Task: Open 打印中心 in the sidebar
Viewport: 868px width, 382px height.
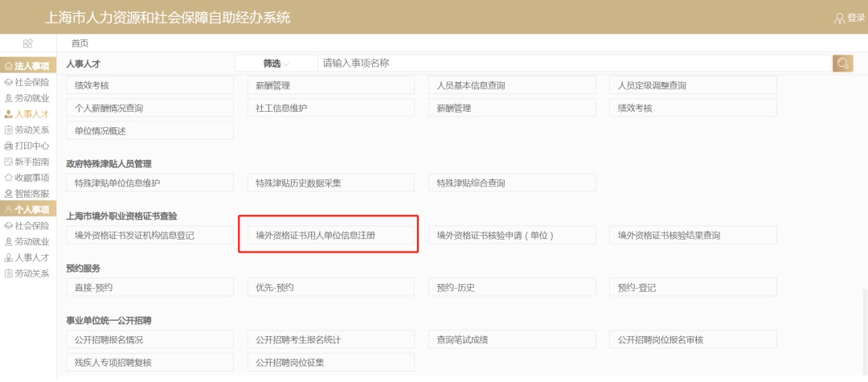Action: pos(27,146)
